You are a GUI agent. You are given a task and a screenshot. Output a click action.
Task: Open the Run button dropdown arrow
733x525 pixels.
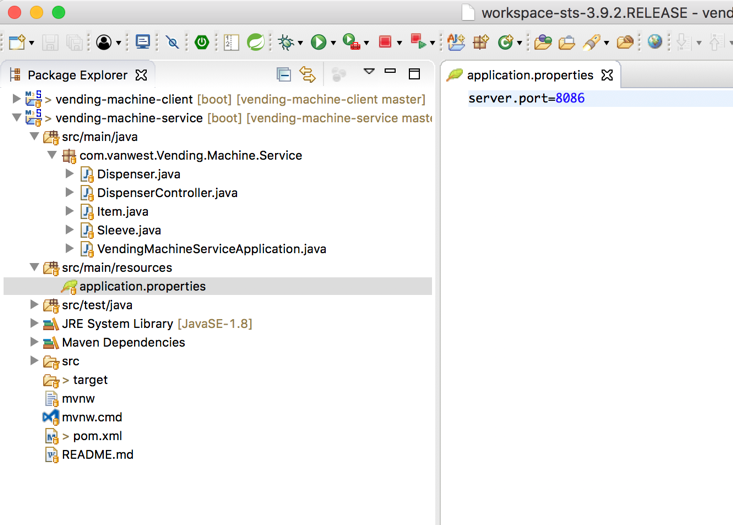point(333,44)
